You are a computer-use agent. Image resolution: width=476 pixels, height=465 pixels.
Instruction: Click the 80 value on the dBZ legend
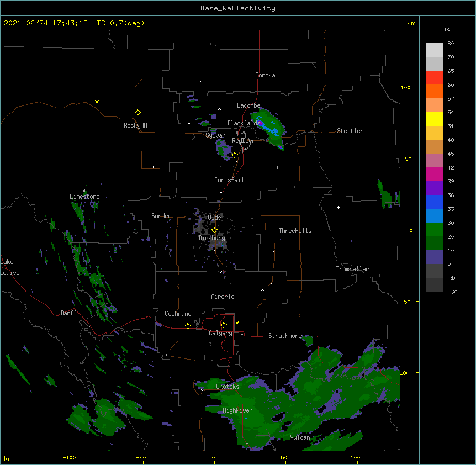tap(451, 44)
